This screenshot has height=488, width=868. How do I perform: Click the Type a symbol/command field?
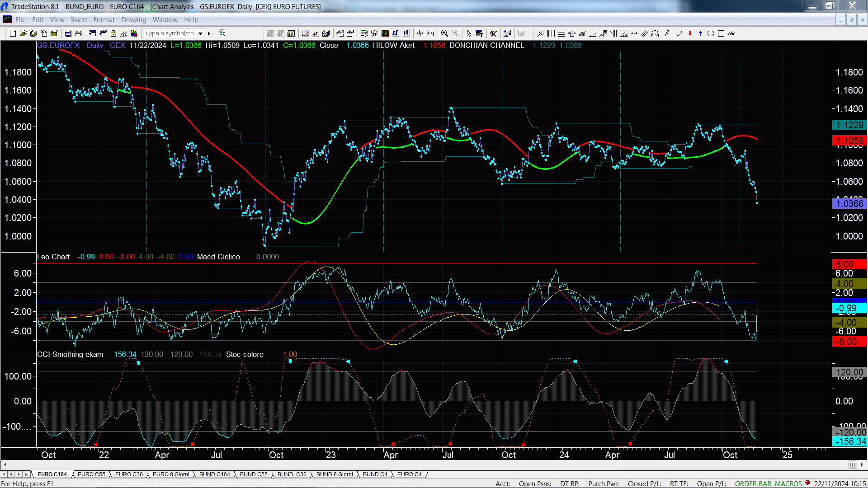[170, 33]
